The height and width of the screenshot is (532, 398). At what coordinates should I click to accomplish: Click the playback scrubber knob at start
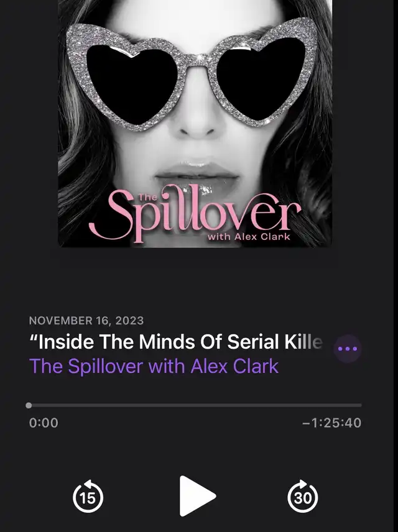(29, 405)
